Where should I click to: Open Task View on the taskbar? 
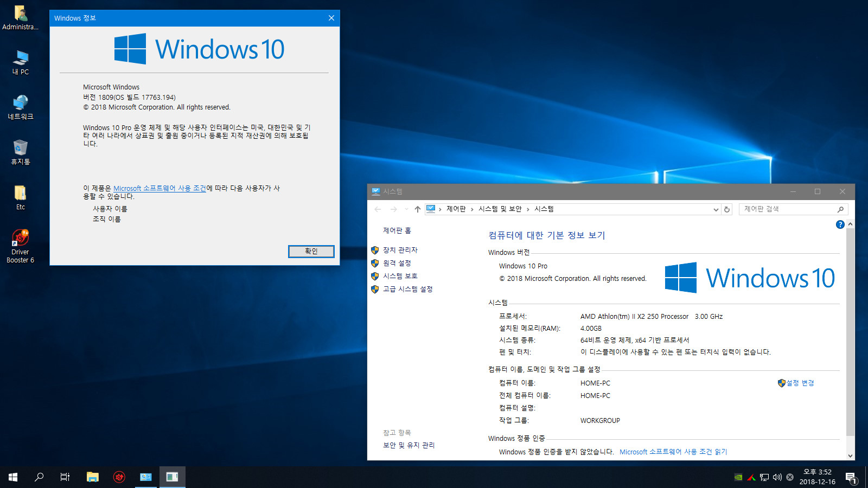pyautogui.click(x=65, y=477)
